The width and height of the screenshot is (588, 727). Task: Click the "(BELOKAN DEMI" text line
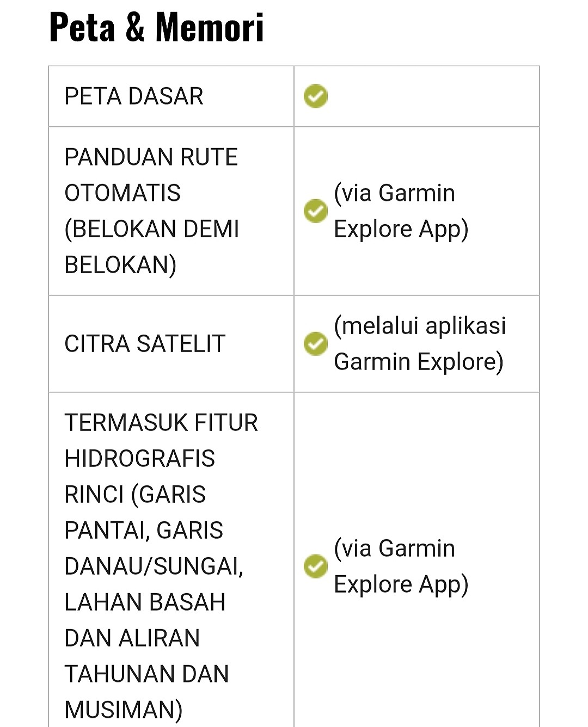click(151, 229)
